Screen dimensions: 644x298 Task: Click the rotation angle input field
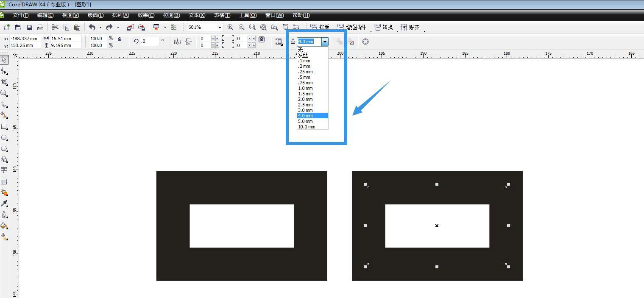coord(149,42)
